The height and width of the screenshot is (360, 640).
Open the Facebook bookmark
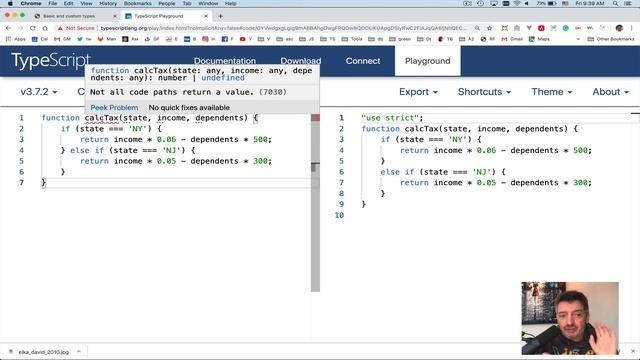[x=227, y=39]
